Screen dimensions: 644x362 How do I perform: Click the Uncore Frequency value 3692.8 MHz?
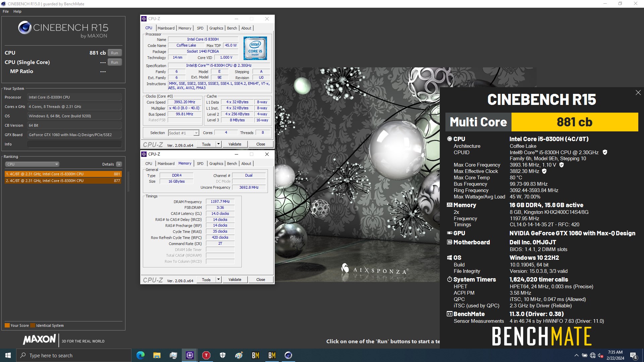[x=249, y=187]
